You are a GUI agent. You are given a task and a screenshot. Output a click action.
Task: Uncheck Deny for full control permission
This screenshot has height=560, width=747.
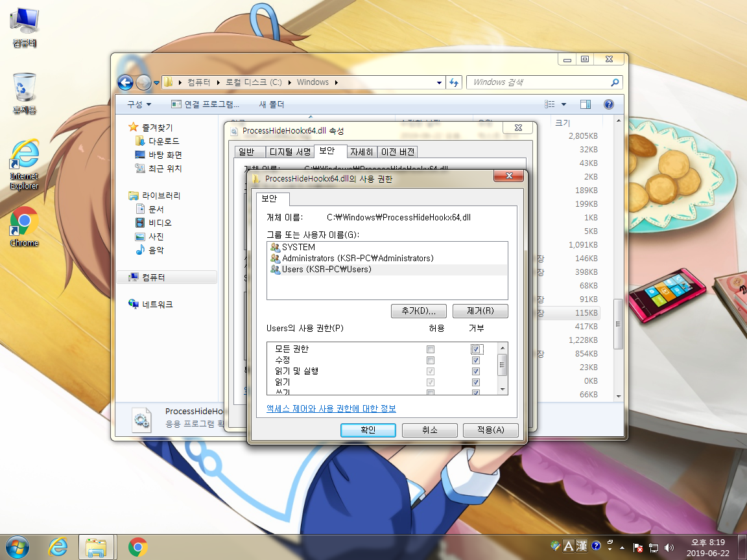(475, 349)
